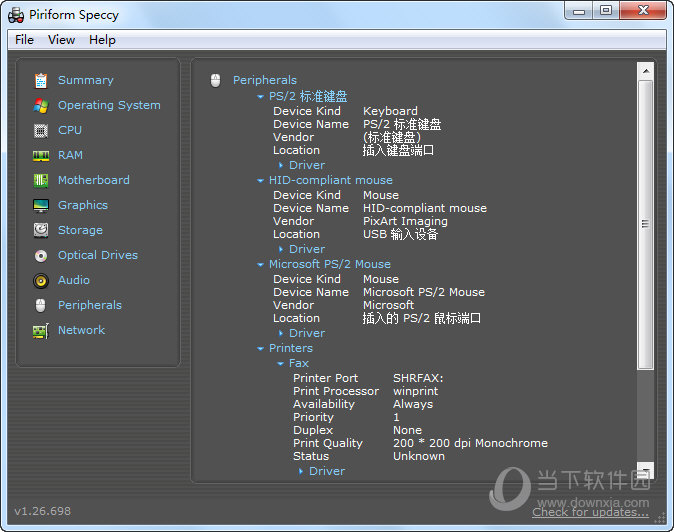The width and height of the screenshot is (674, 532).
Task: Expand Driver under Microsoft PS/2 Mouse
Action: click(281, 333)
